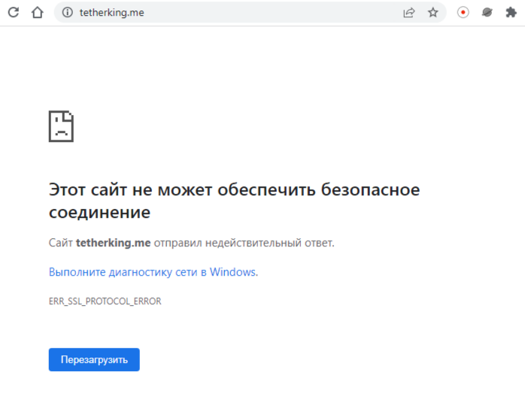Open the Extensions puzzle piece menu
Viewport: 525px width, 420px height.
(x=511, y=12)
